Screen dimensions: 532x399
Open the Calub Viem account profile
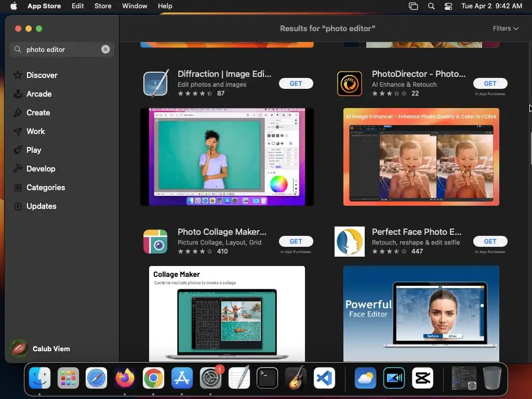41,349
